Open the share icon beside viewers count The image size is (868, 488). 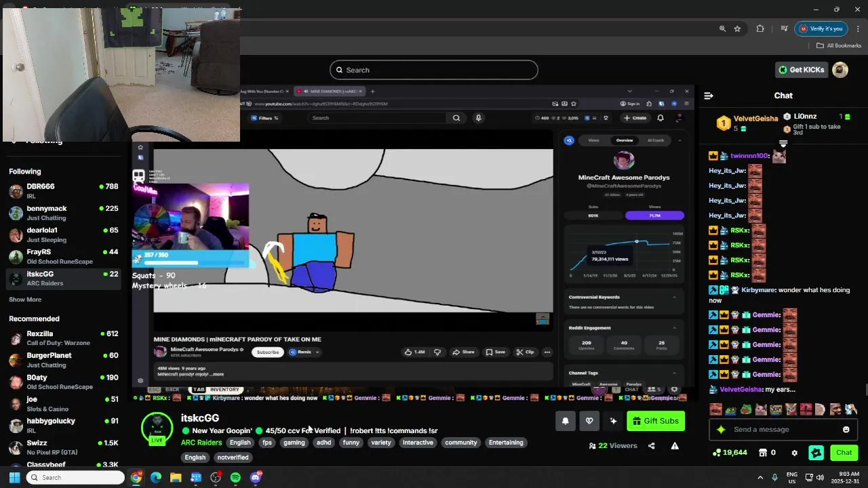click(652, 446)
